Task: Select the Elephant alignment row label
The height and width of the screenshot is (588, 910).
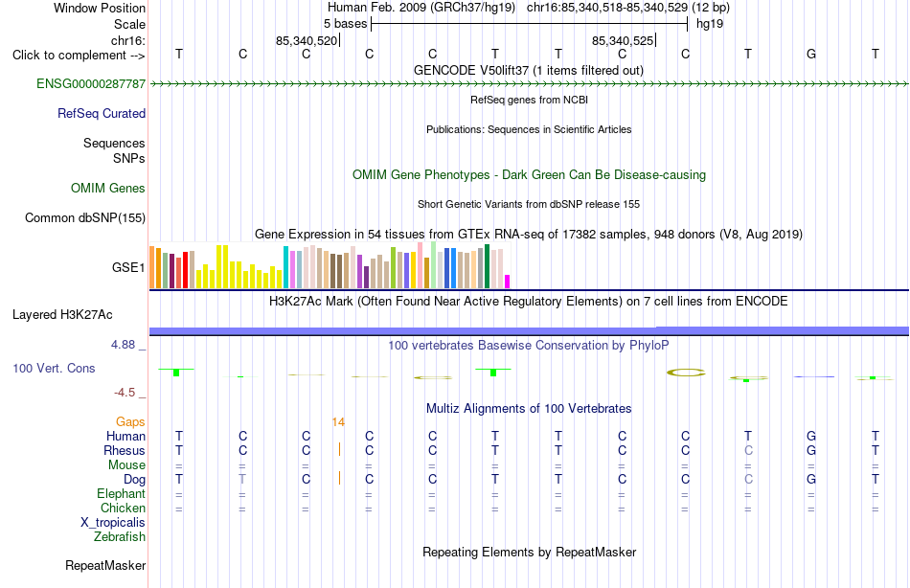Action: click(122, 493)
